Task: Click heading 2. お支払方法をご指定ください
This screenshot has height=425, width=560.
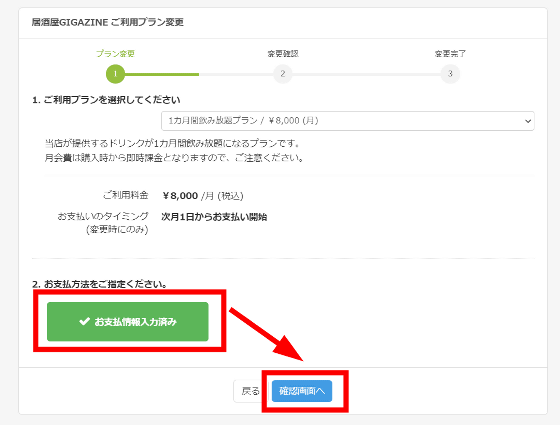Action: (x=100, y=284)
